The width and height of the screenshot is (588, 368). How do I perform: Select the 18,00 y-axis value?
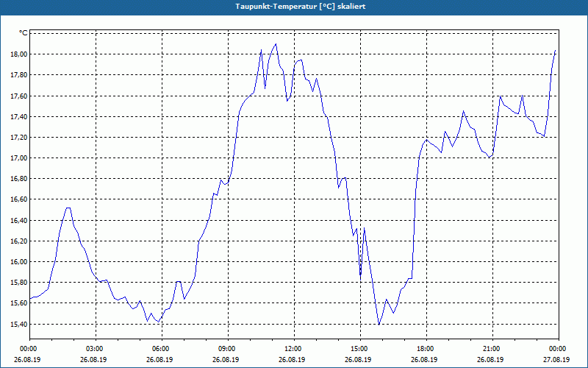(x=20, y=54)
